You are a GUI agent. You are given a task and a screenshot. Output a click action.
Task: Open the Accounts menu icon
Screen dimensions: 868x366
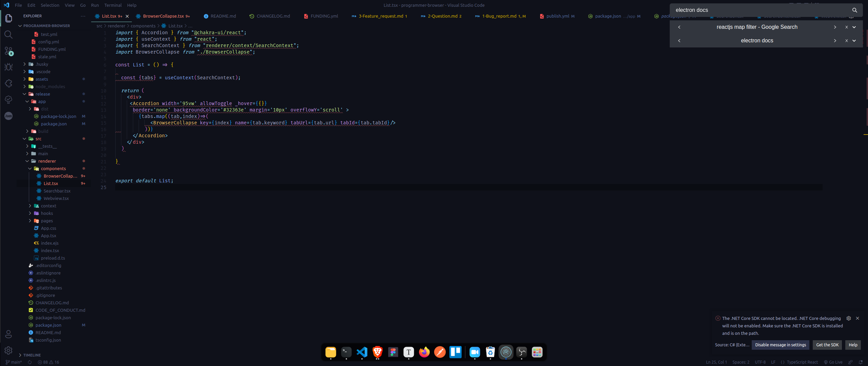(8, 334)
